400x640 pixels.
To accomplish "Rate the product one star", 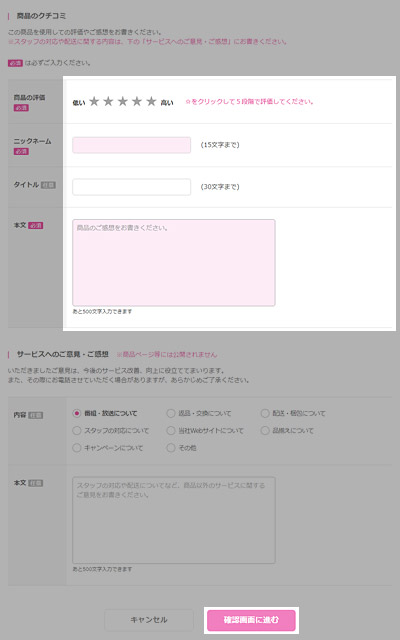I will 94,101.
